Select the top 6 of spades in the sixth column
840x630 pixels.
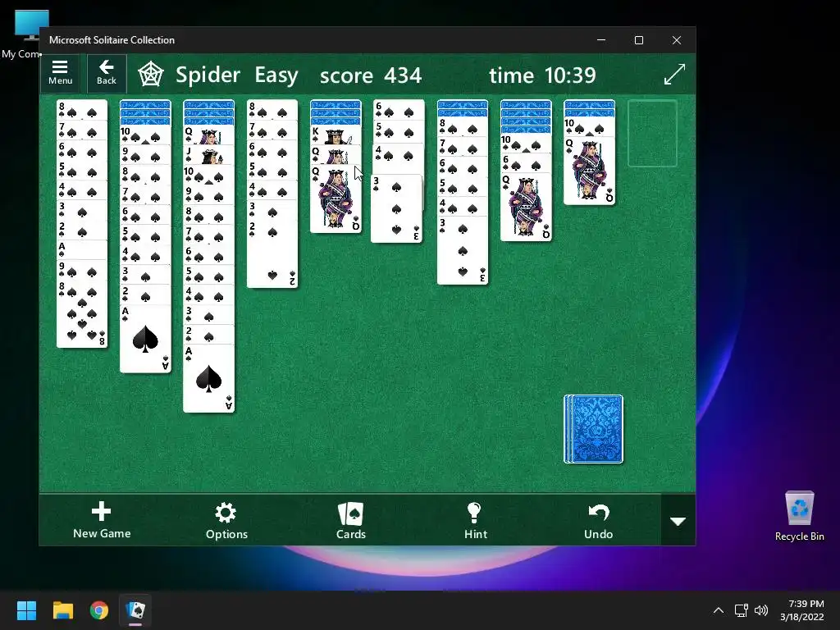click(399, 109)
